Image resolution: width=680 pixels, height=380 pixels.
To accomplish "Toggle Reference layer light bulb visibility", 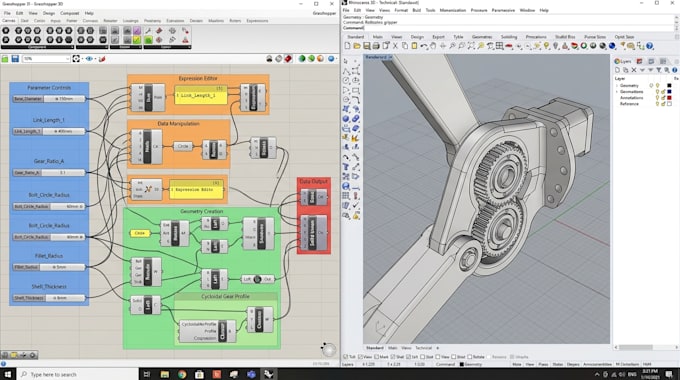I will coord(657,104).
